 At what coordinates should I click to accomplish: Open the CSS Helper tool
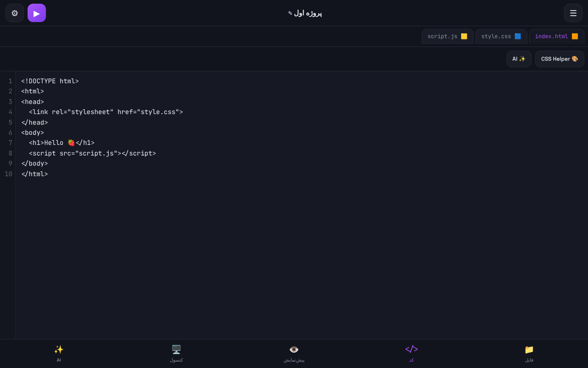(560, 59)
